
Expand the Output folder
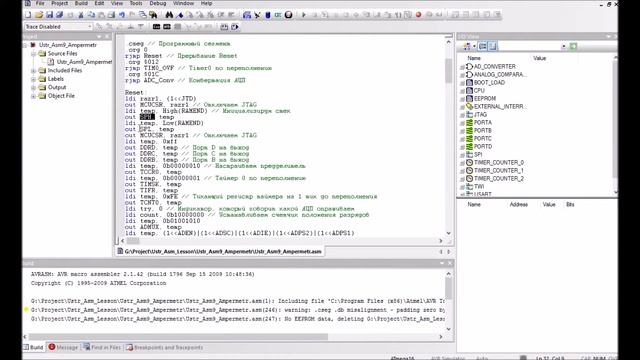(33, 87)
